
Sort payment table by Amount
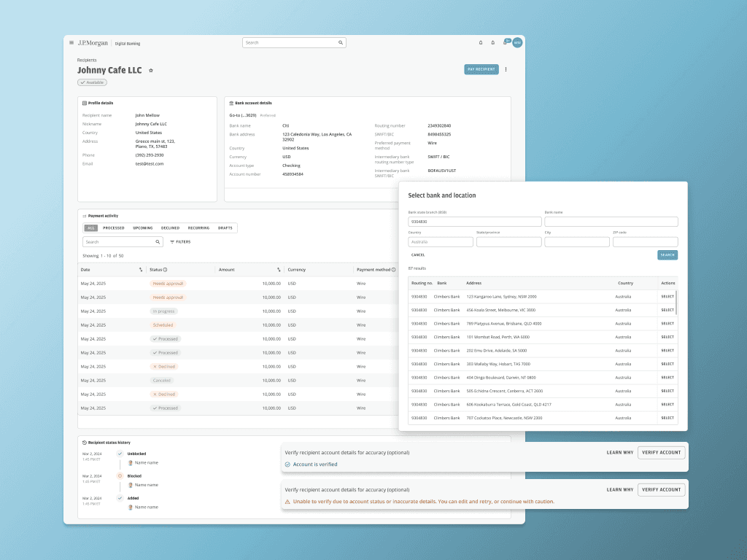pyautogui.click(x=279, y=270)
